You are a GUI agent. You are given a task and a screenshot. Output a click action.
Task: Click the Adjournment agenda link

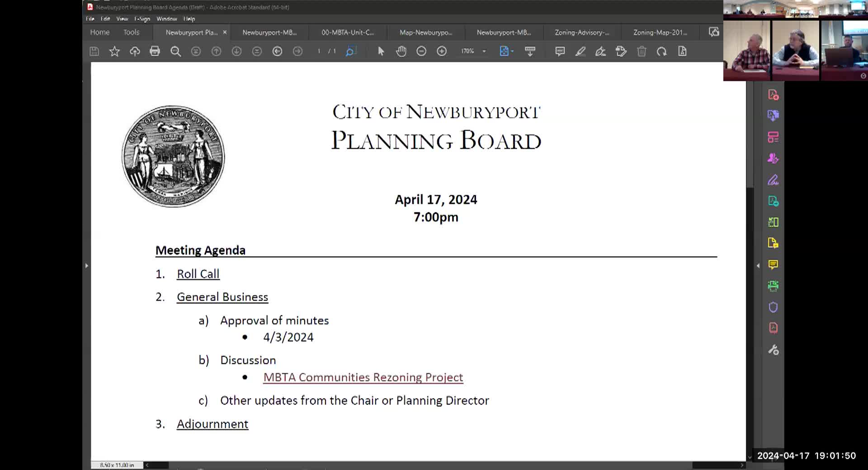coord(212,424)
